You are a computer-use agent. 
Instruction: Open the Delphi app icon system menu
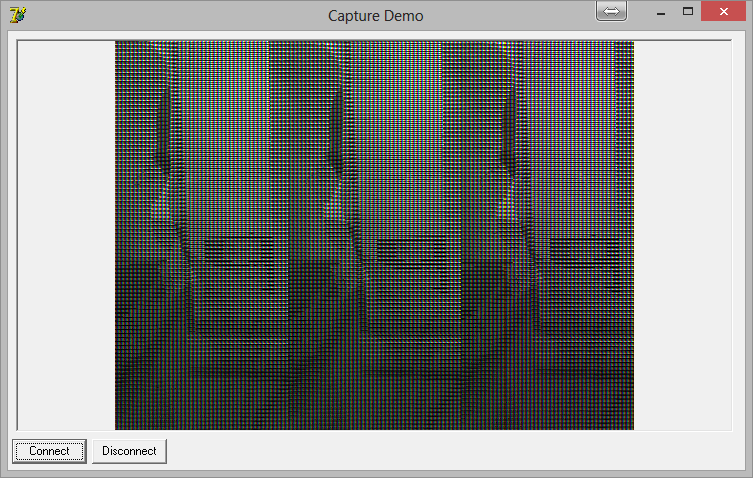(x=18, y=15)
